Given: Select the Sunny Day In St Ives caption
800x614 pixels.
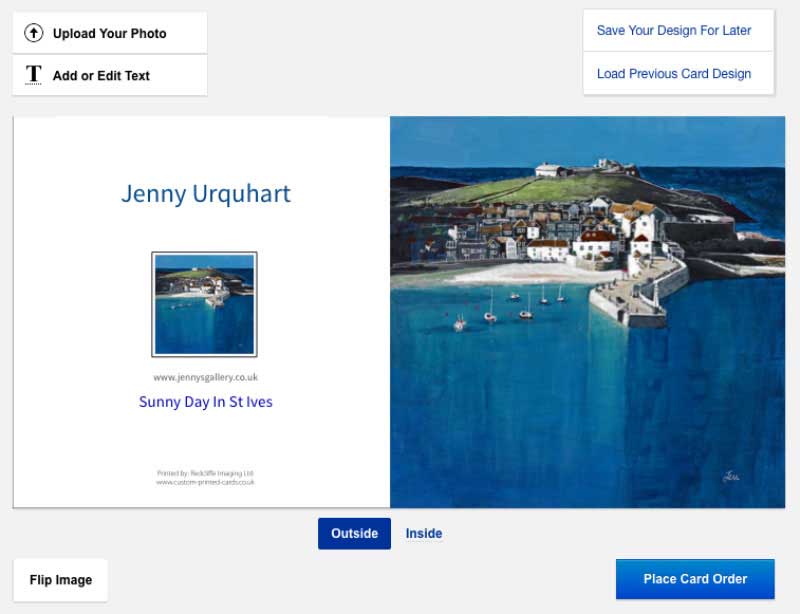Looking at the screenshot, I should 205,402.
